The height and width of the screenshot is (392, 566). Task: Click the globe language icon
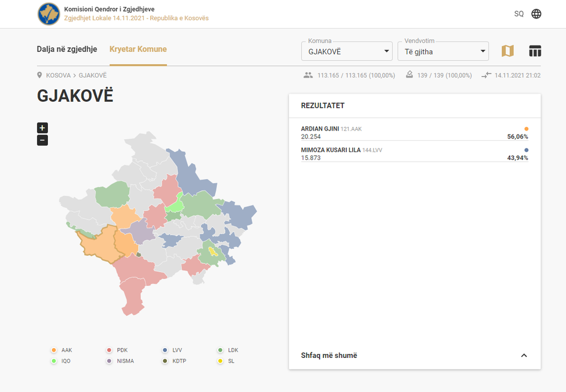(536, 14)
